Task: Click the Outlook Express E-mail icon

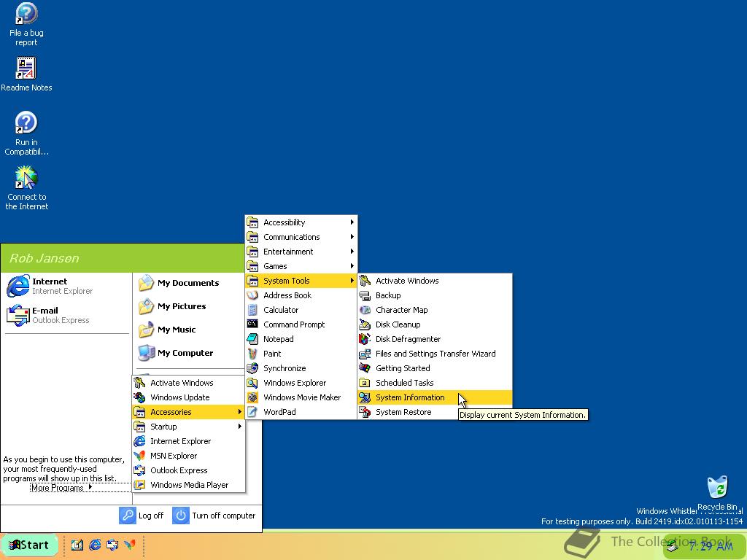Action: 18,315
